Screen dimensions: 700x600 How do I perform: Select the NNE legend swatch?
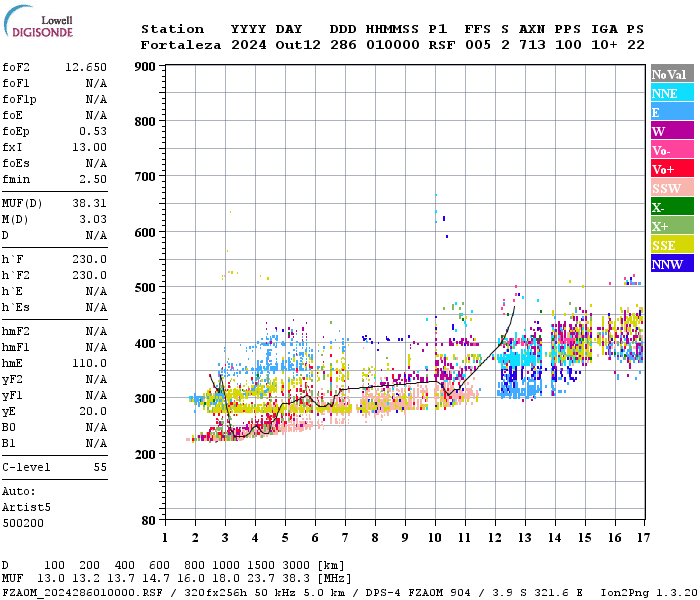click(x=672, y=93)
